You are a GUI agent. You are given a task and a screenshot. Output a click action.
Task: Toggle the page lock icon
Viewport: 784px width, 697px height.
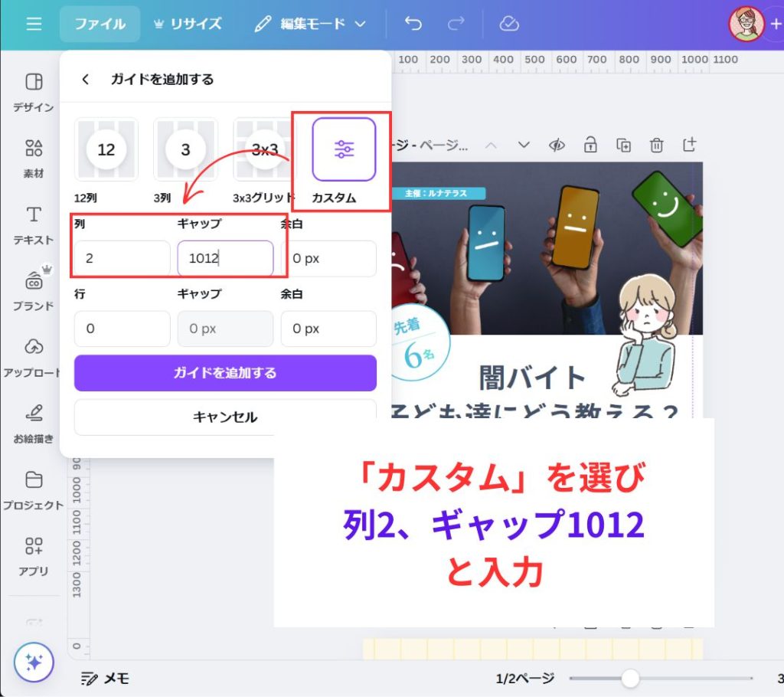point(590,145)
